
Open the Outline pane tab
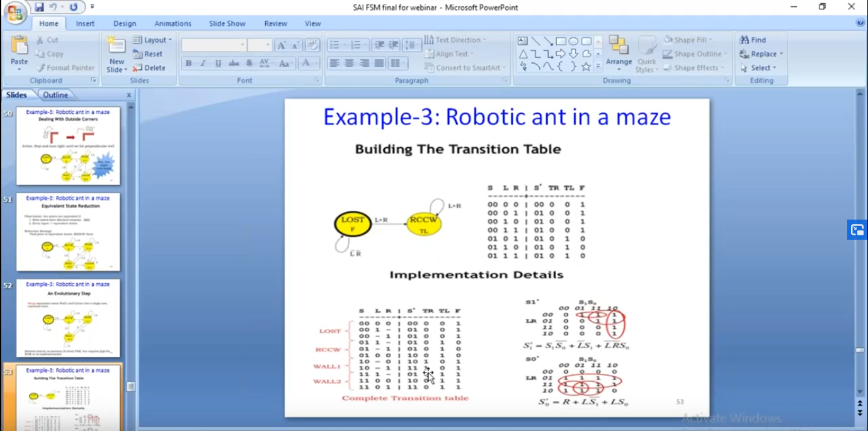55,95
